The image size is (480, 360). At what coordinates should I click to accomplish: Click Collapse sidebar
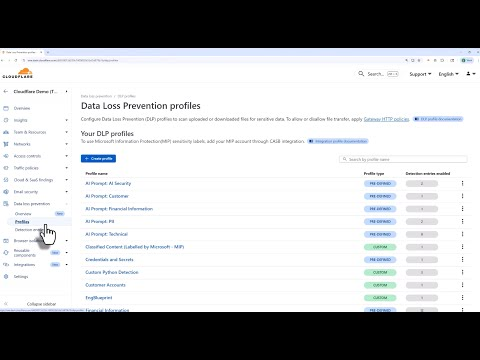tap(41, 304)
